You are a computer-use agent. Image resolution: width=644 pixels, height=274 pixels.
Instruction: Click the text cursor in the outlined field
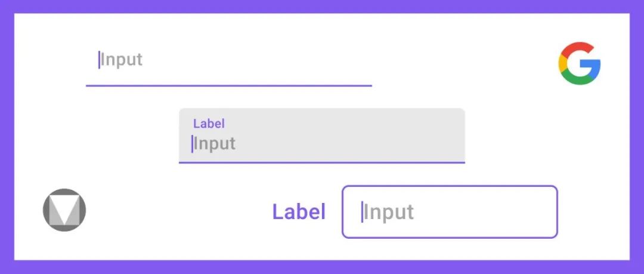pos(362,213)
